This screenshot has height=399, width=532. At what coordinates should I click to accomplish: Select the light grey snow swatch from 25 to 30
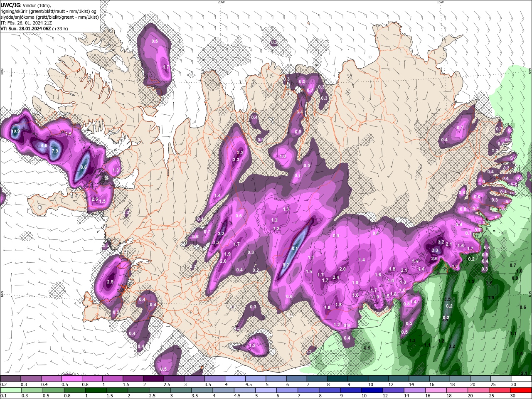pos(501,379)
